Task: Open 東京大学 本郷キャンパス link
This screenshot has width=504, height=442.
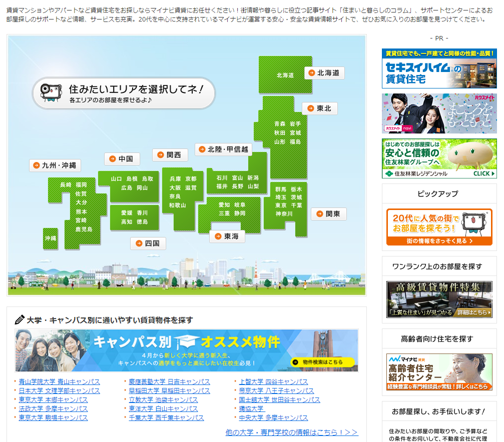Action: 53,399
